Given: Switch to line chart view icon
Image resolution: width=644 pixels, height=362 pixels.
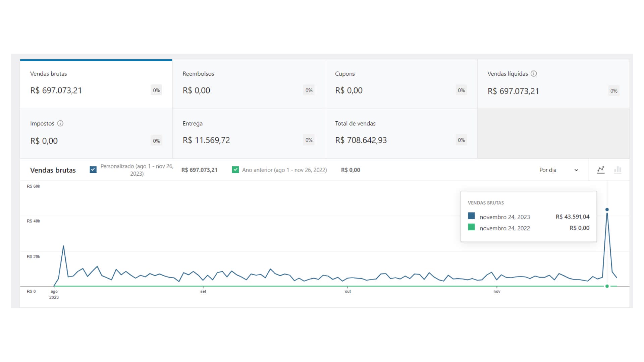Looking at the screenshot, I should tap(601, 170).
